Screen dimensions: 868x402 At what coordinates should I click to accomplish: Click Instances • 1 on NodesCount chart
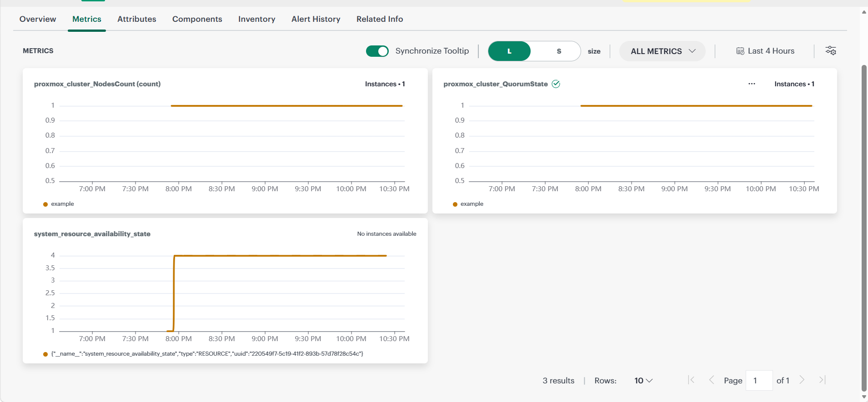pyautogui.click(x=385, y=84)
